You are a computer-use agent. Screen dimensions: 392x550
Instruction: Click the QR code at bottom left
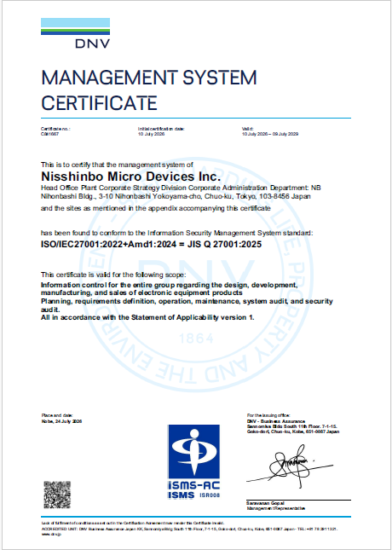click(57, 495)
